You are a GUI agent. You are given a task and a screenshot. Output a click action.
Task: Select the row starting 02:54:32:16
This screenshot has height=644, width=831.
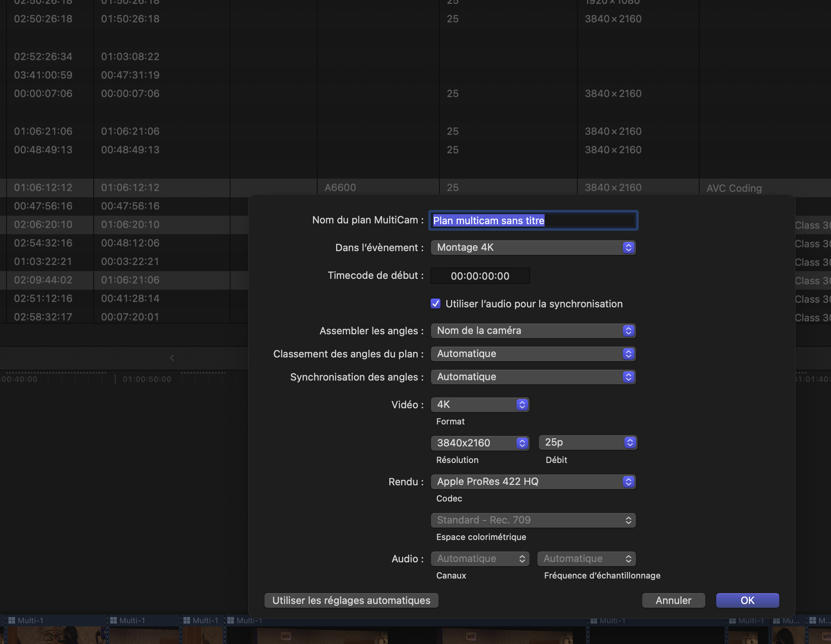coord(123,243)
